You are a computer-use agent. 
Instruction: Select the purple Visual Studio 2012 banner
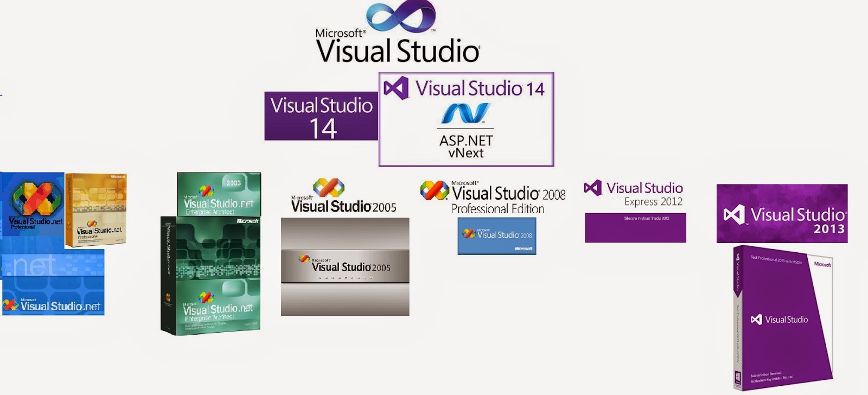pos(635,227)
